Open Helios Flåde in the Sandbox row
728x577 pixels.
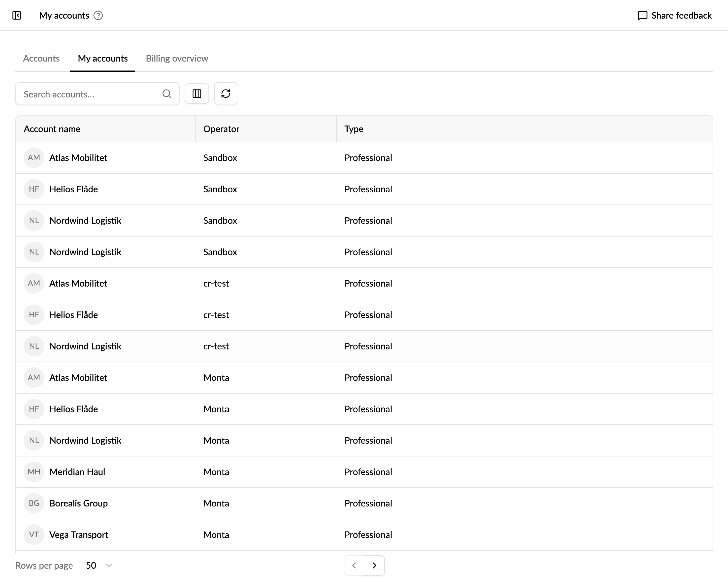pyautogui.click(x=74, y=189)
